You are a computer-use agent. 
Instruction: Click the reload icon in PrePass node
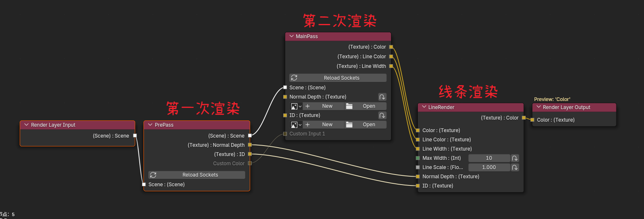tap(153, 175)
